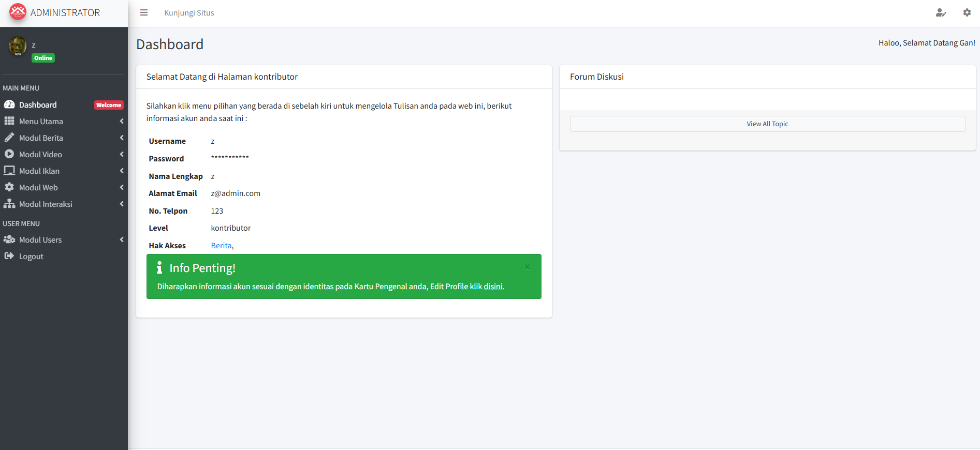The height and width of the screenshot is (450, 980).
Task: Click the red Welcome badge
Action: 109,105
